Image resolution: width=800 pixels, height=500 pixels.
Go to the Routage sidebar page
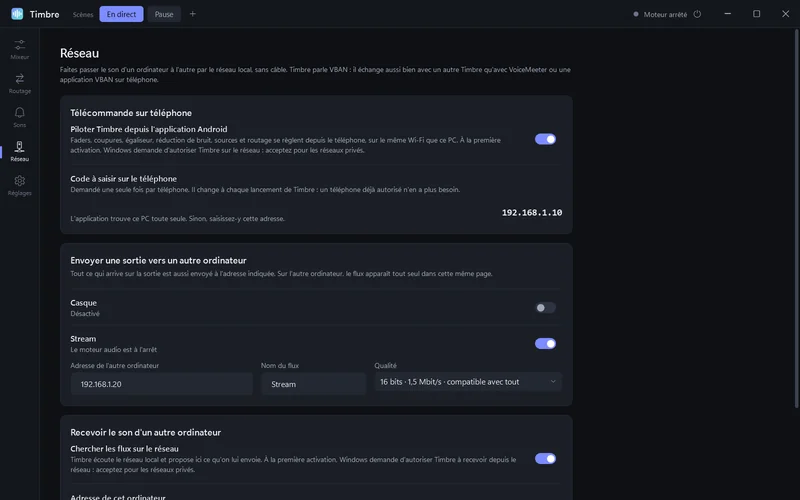tap(19, 84)
